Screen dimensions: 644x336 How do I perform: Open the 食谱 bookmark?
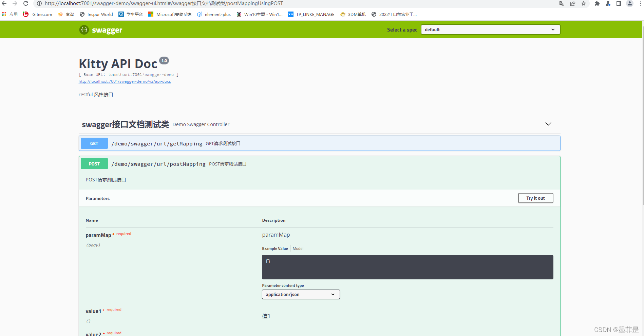pyautogui.click(x=66, y=14)
